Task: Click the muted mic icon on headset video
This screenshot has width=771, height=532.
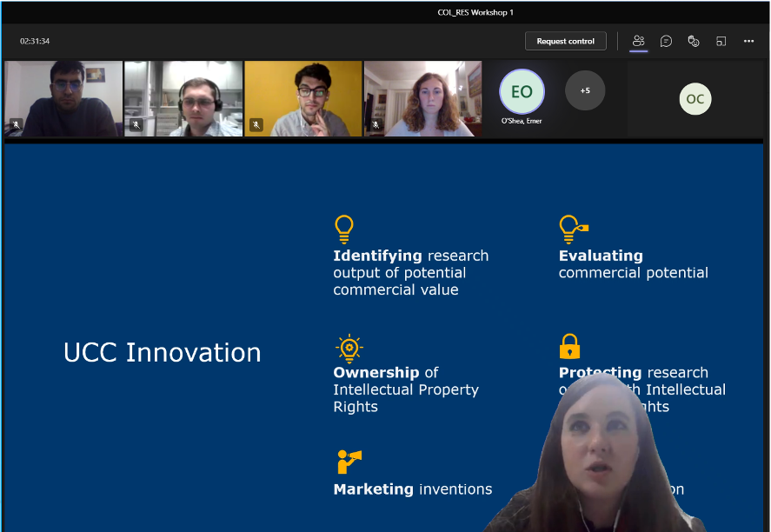Action: point(136,125)
